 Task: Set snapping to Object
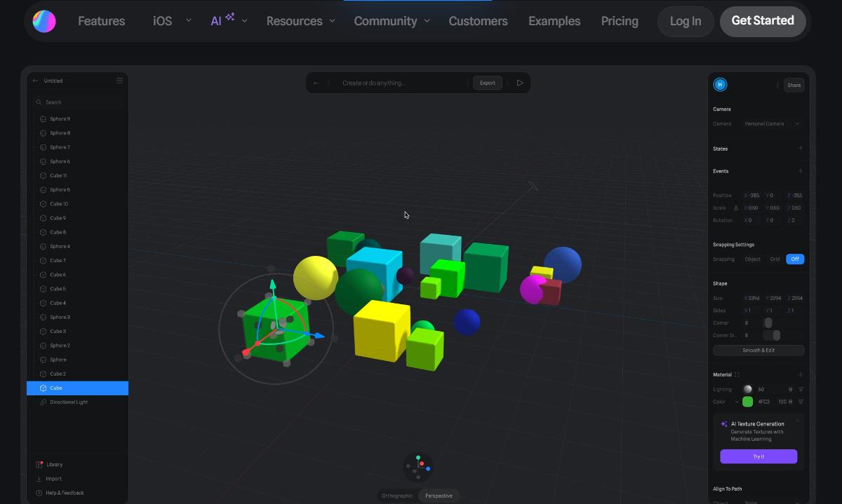[753, 259]
